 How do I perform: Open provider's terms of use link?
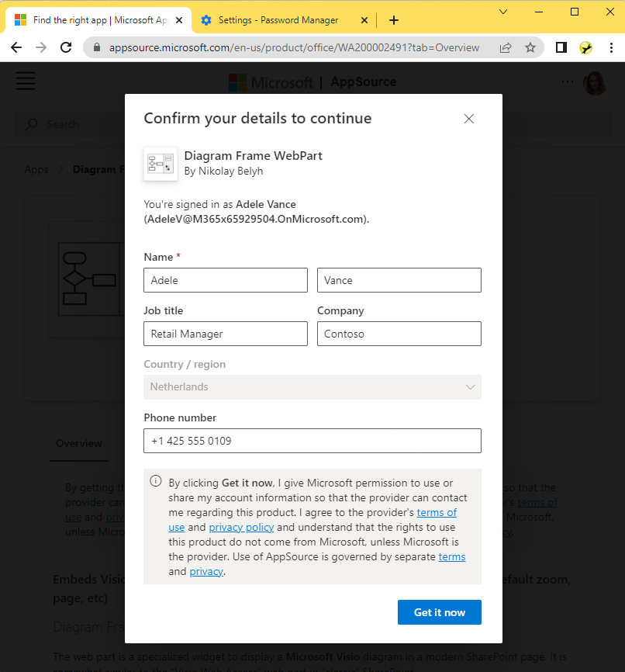pos(437,513)
